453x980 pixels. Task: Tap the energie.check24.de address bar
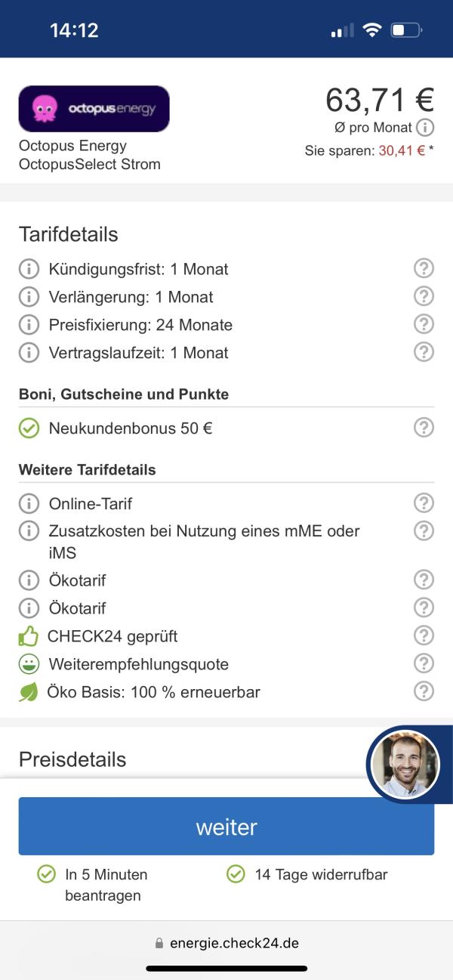[226, 943]
